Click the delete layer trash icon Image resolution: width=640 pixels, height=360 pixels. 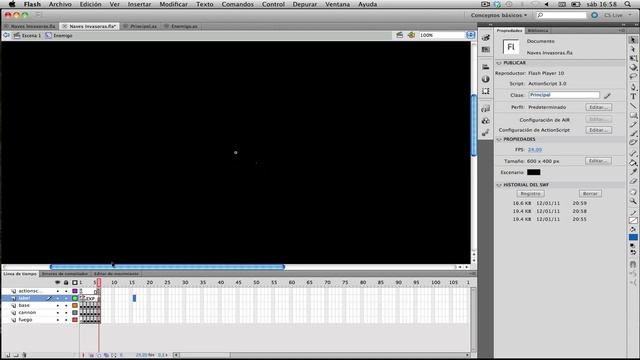(x=24, y=355)
